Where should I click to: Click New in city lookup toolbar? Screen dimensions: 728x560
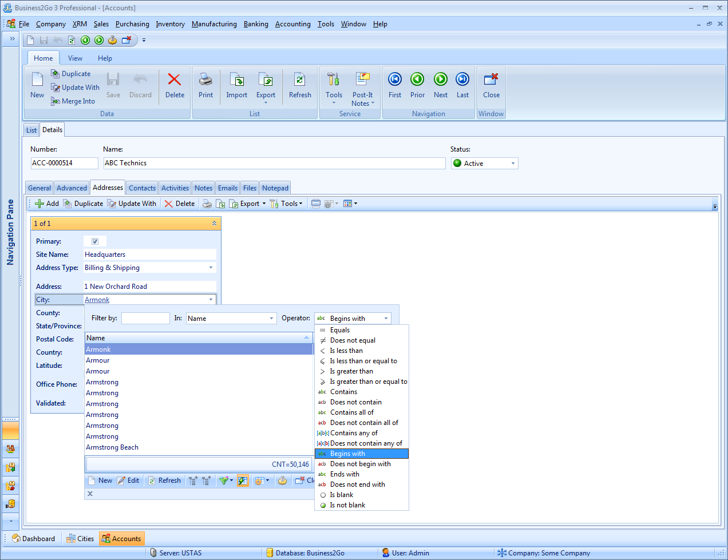tap(100, 480)
